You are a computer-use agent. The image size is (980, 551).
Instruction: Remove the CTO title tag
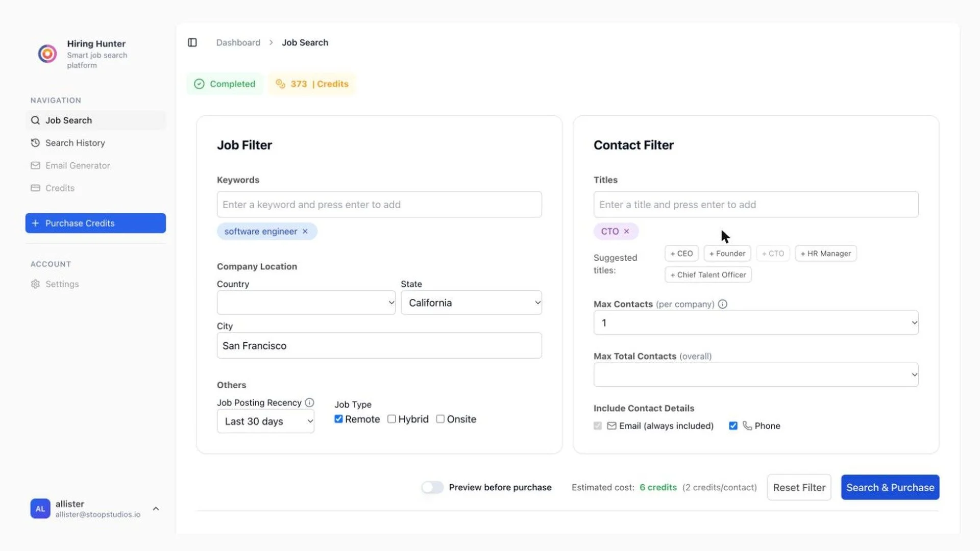pyautogui.click(x=627, y=232)
